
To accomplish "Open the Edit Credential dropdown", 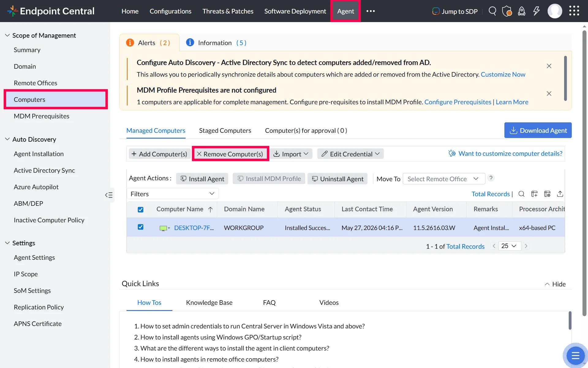I will point(350,154).
